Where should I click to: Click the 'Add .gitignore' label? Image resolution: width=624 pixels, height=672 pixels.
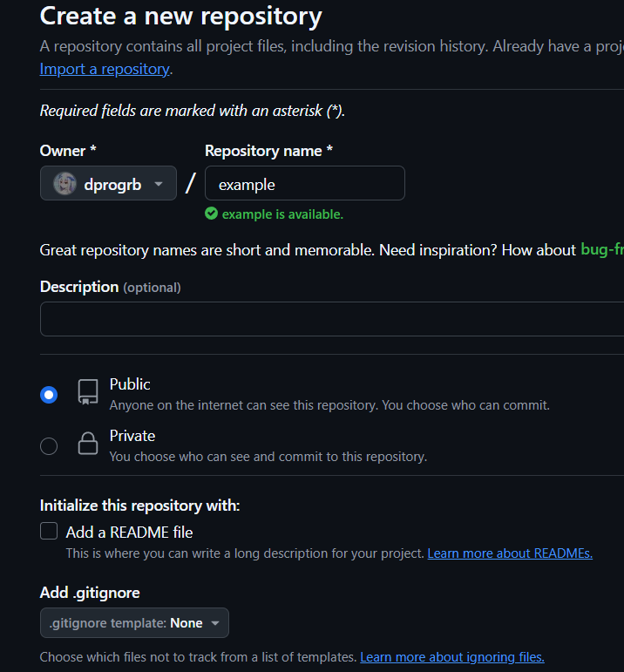tap(90, 593)
